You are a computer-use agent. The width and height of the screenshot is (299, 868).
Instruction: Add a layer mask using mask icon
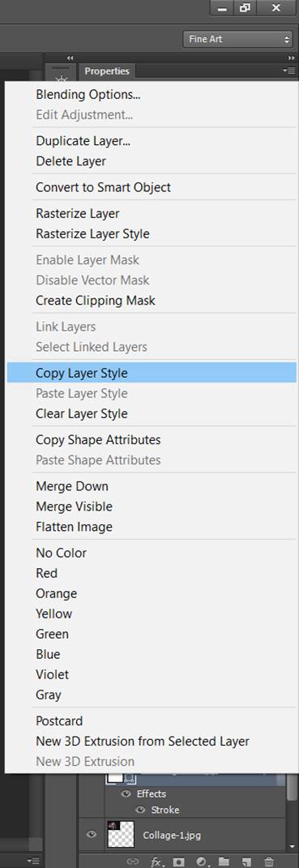[179, 862]
